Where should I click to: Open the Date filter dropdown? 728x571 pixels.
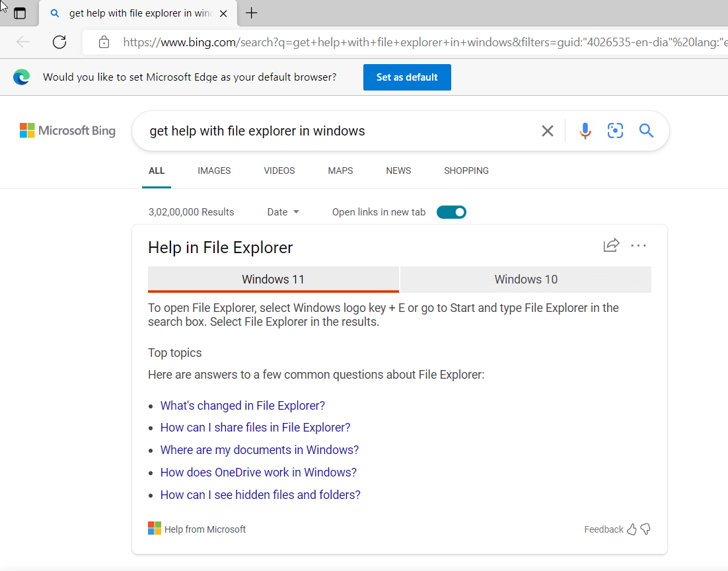point(283,211)
